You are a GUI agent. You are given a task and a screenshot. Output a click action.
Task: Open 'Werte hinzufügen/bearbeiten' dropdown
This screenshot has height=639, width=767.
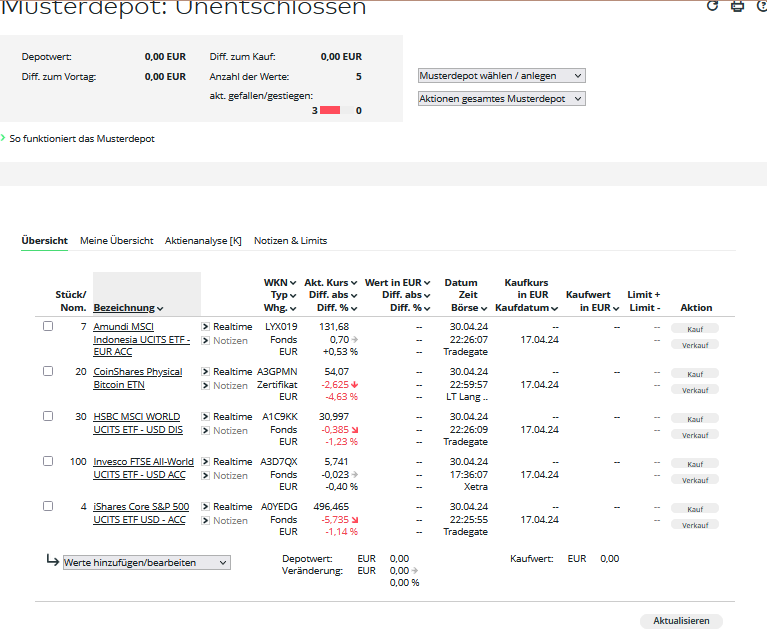tap(147, 562)
